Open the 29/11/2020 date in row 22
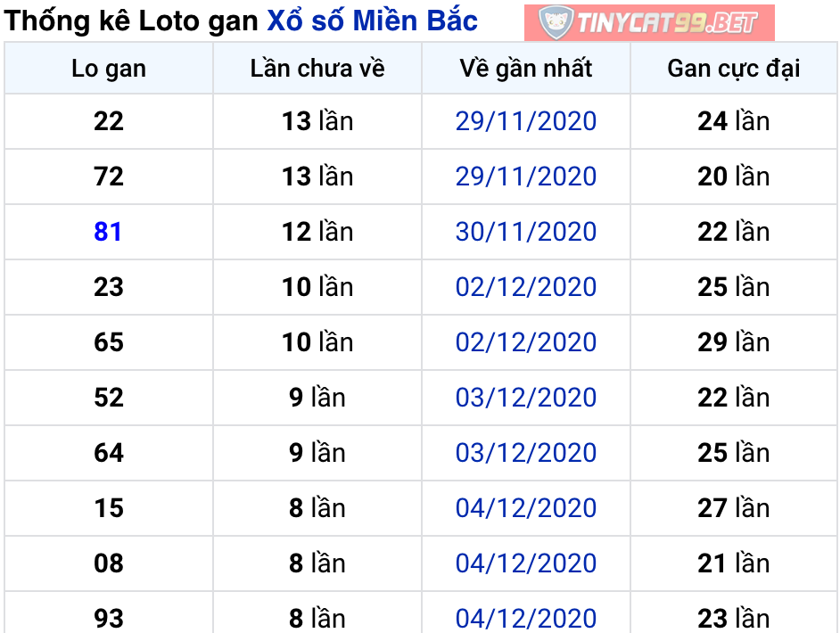This screenshot has height=633, width=840. (526, 121)
